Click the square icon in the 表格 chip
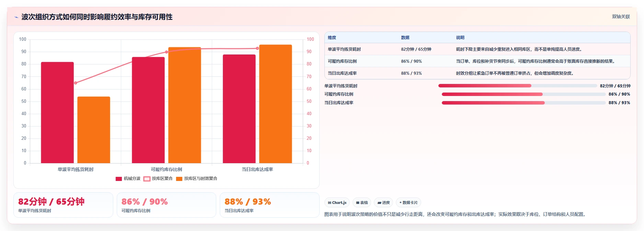 pyautogui.click(x=358, y=203)
